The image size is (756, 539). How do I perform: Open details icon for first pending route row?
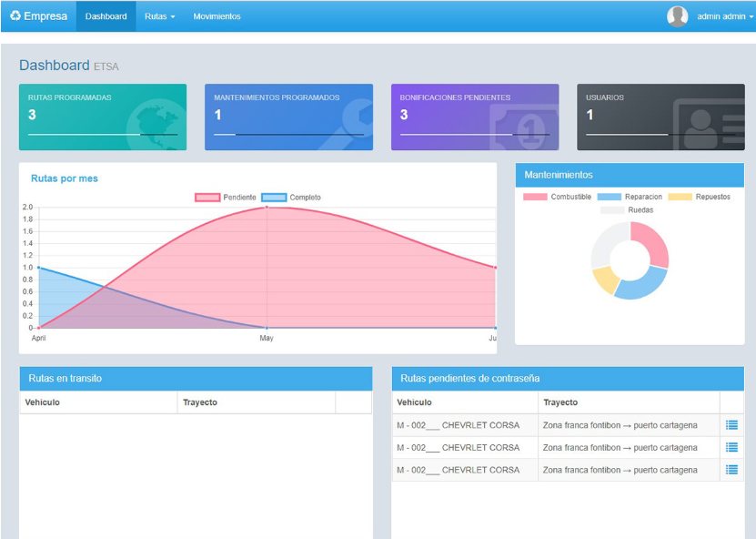(x=731, y=425)
